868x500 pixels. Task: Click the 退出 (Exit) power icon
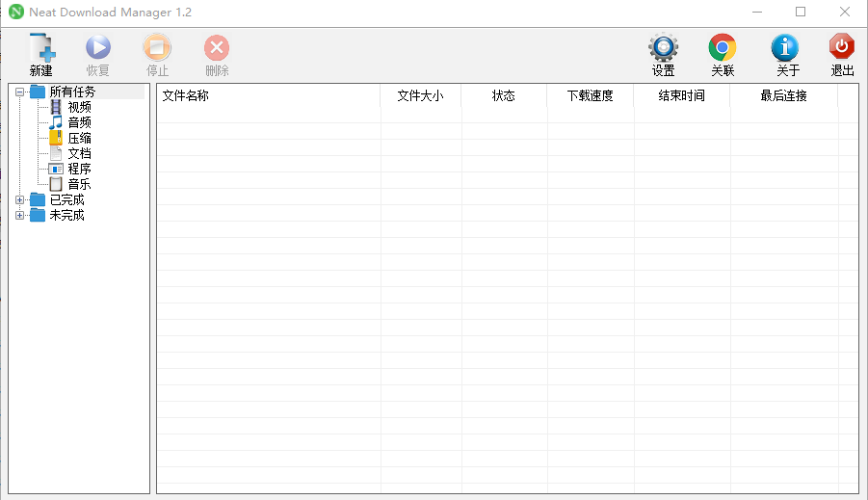(842, 46)
